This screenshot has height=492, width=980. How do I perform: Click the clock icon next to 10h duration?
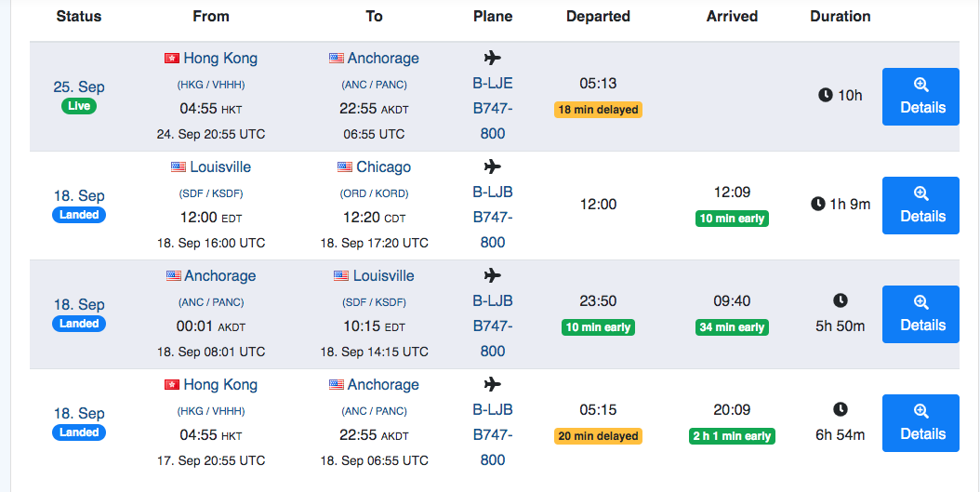pyautogui.click(x=825, y=95)
